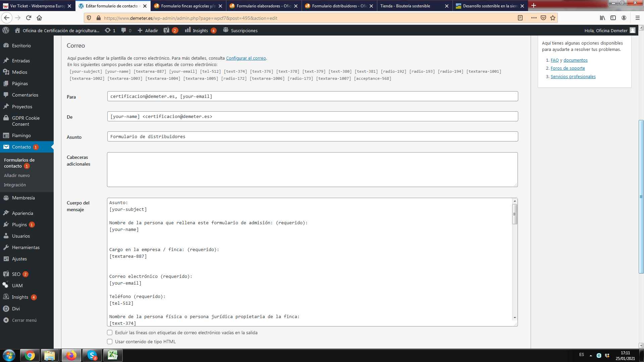Switch to Tienda Bisutería sostenible tab
This screenshot has height=362, width=644.
click(x=414, y=6)
